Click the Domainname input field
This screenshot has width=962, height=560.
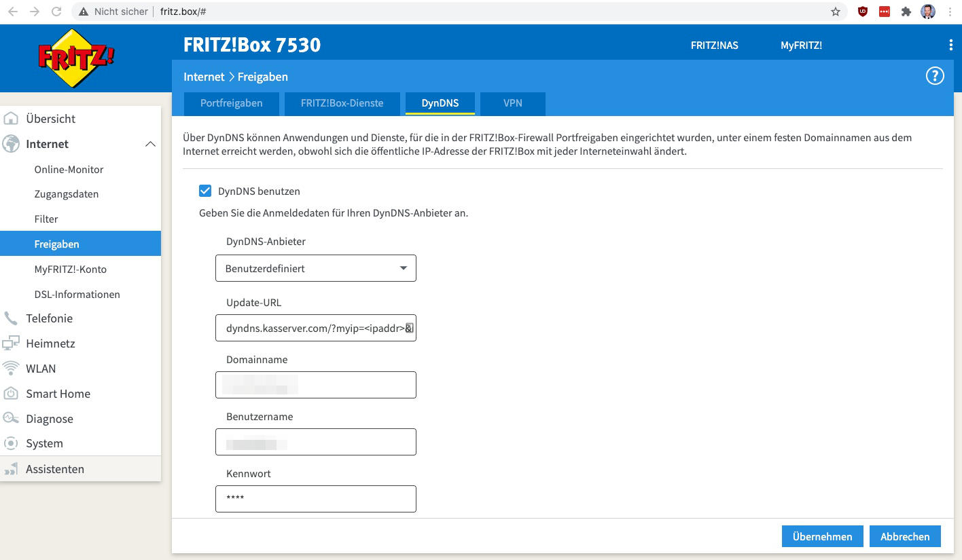click(x=316, y=385)
